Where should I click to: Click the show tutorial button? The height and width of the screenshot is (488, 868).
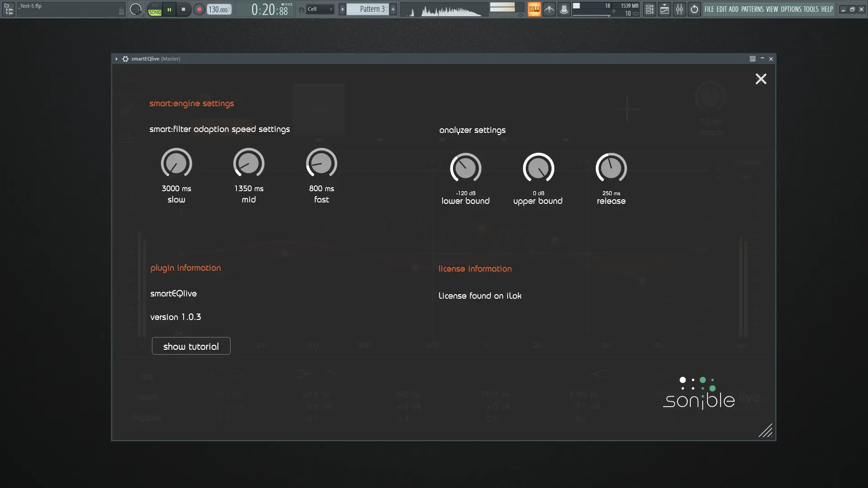click(191, 346)
